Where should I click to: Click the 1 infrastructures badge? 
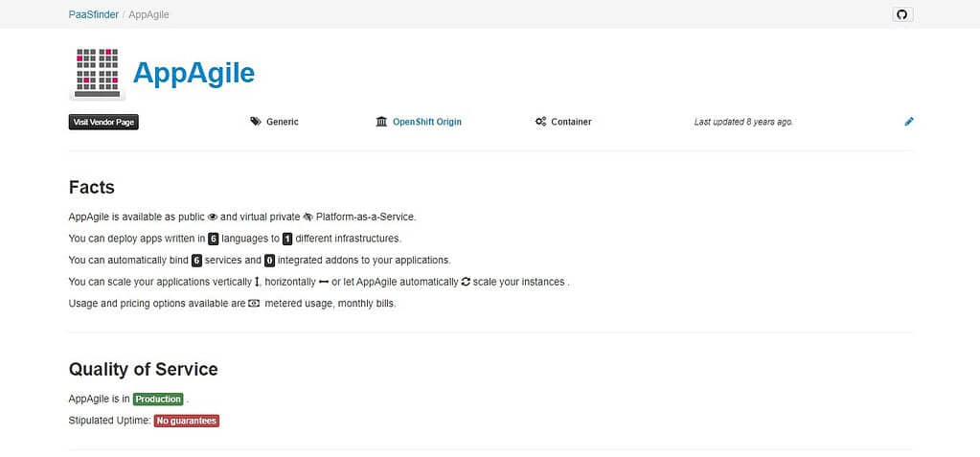tap(287, 239)
